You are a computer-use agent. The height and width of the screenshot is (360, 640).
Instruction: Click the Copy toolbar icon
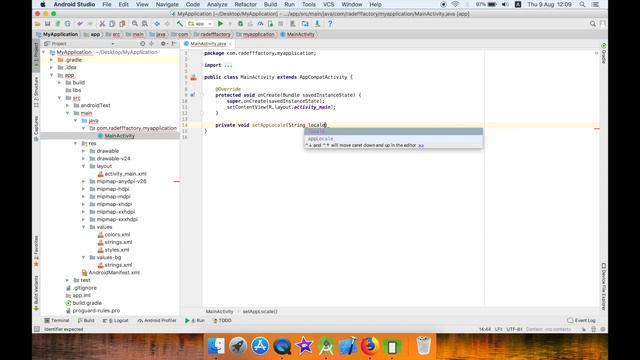(x=112, y=24)
